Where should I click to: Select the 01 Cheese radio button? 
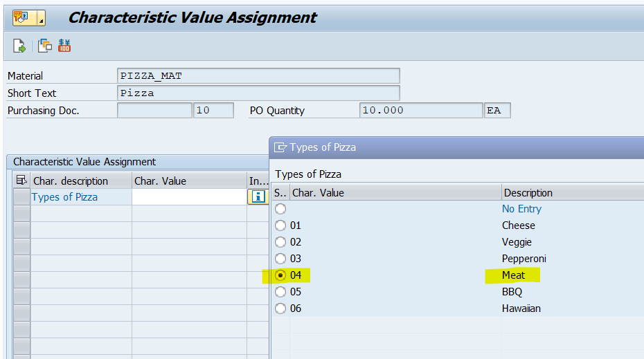(x=280, y=225)
